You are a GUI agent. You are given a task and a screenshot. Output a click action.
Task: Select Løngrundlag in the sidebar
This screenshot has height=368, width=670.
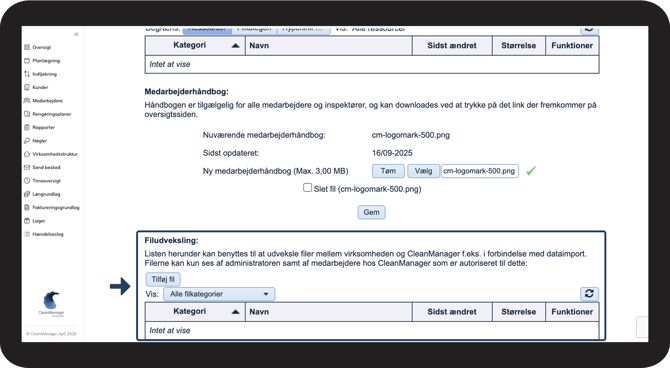(x=42, y=194)
